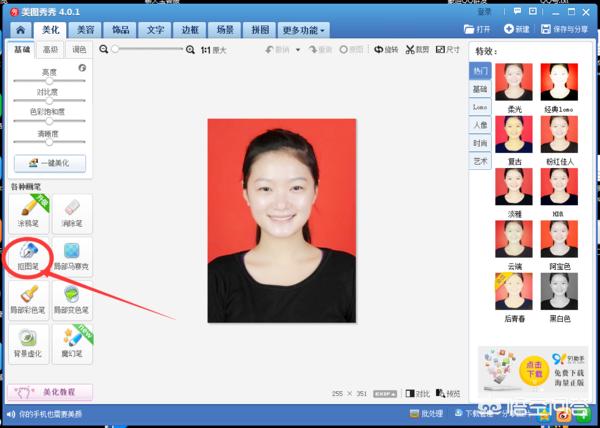600x428 pixels.
Task: Select the 时尚 fashion effects category
Action: pyautogui.click(x=480, y=143)
